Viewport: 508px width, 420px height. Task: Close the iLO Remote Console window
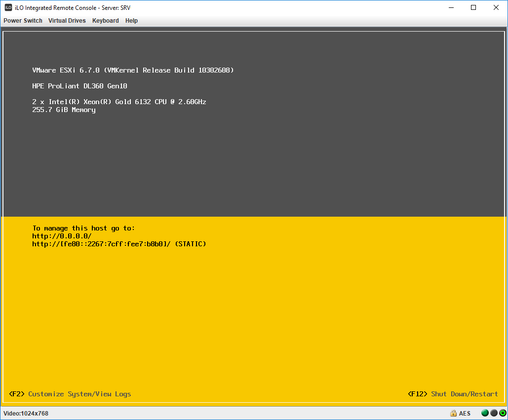coord(496,7)
